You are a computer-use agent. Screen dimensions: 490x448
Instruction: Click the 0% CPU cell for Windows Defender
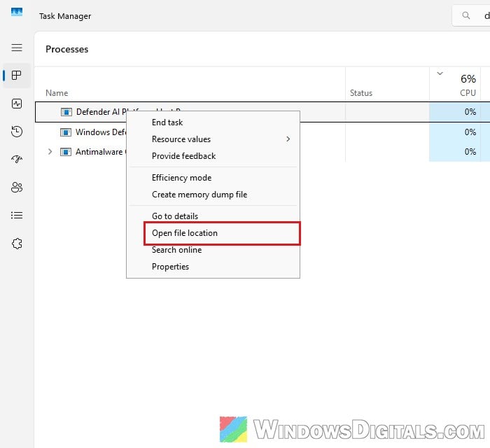[x=455, y=132]
